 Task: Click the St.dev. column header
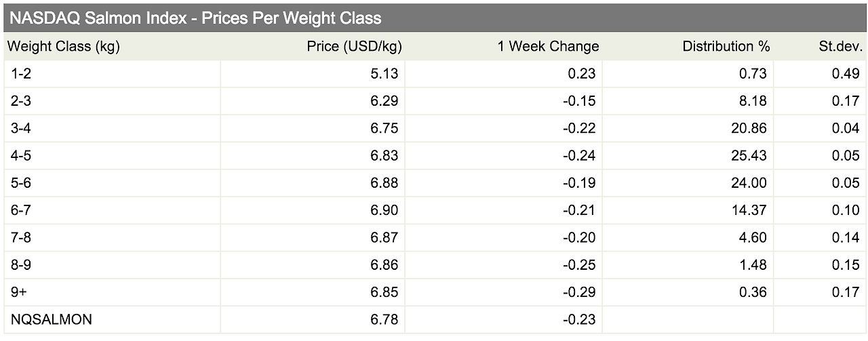[x=840, y=47]
